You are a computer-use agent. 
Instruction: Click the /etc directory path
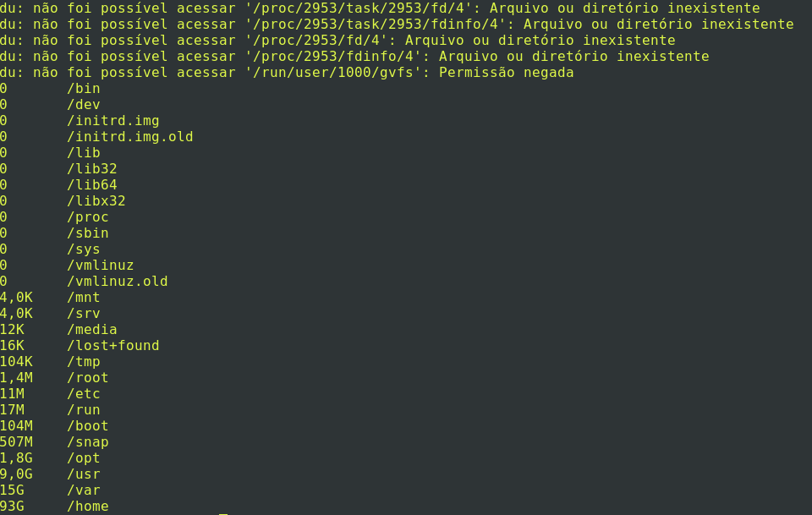coord(84,394)
